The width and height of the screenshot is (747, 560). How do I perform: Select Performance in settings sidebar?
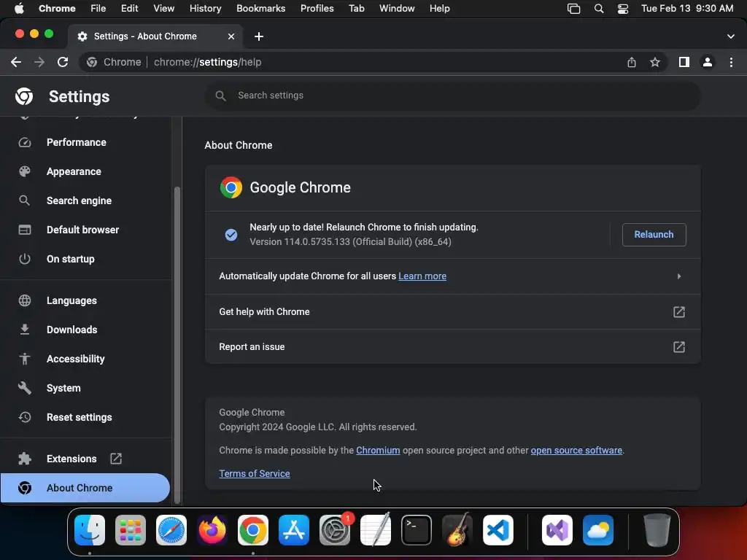point(76,142)
